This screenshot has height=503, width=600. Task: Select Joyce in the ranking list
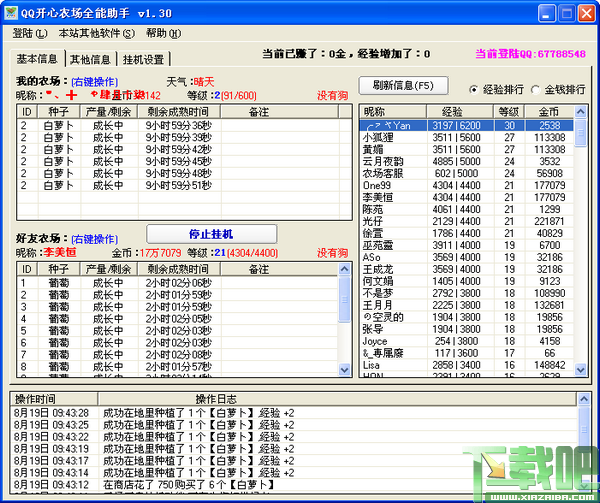pyautogui.click(x=466, y=341)
